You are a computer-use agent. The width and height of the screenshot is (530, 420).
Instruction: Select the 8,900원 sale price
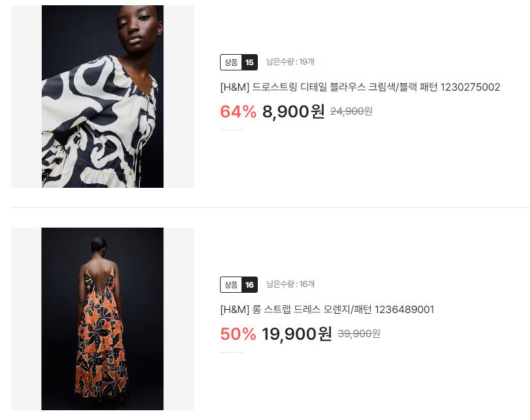pos(294,112)
